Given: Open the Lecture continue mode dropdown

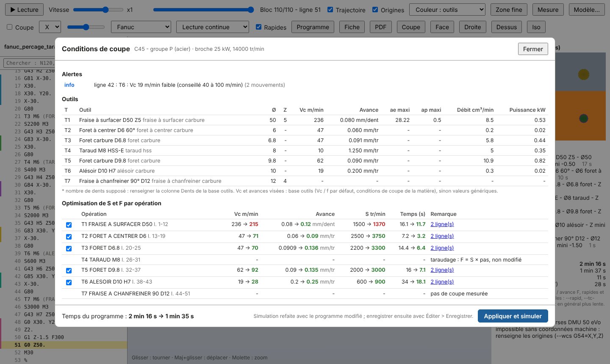Looking at the screenshot, I should (213, 27).
